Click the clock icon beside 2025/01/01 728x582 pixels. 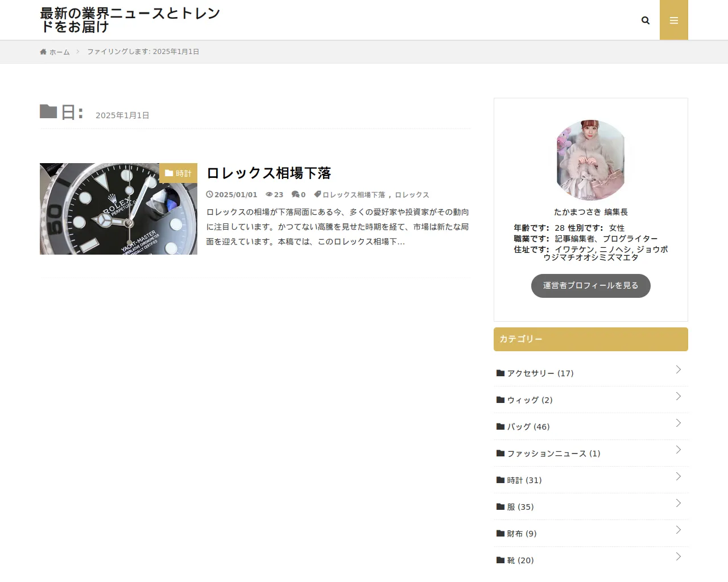click(x=209, y=194)
